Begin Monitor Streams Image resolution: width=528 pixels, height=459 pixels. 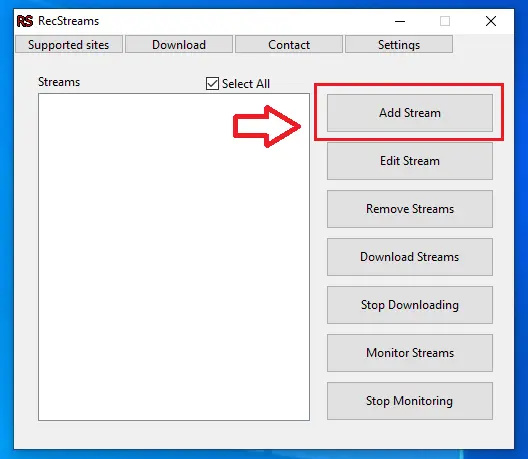tap(410, 353)
